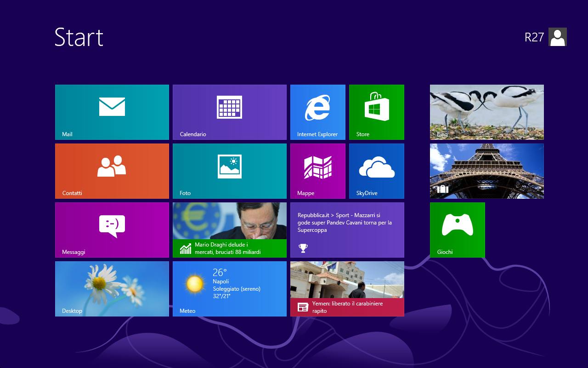Viewport: 588px width, 368px height.
Task: Click headline 'Yemen: liberato il carabiniere rapito'
Action: click(347, 307)
